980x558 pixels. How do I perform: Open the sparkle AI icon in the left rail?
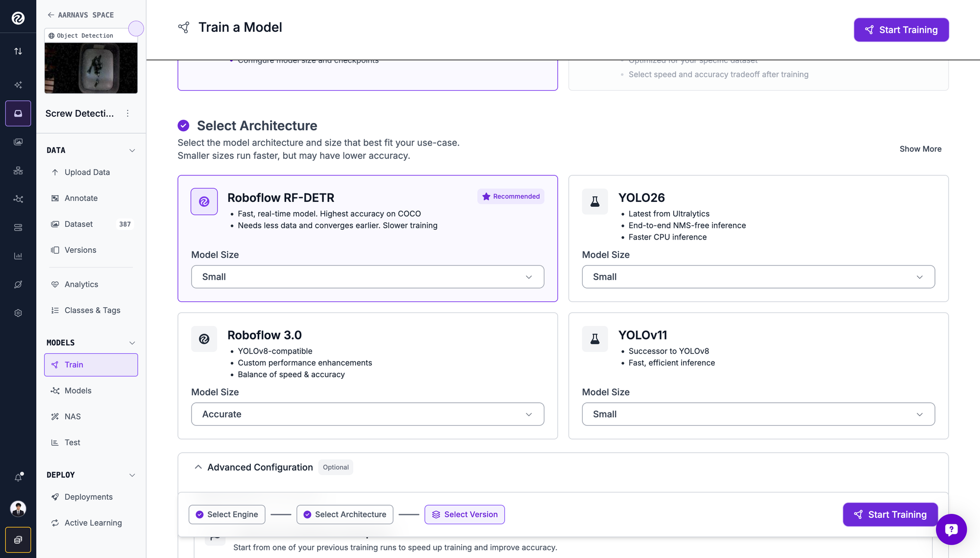click(18, 85)
